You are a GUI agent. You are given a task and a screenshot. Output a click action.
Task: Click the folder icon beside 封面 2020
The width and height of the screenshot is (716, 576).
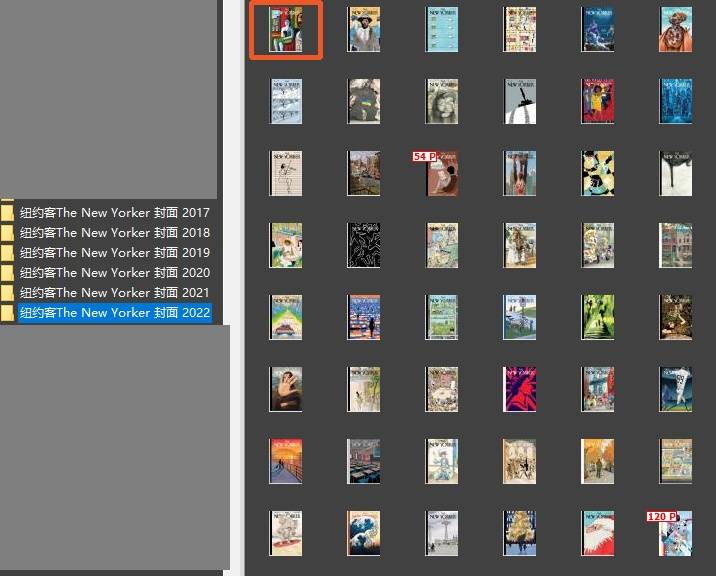coord(7,273)
